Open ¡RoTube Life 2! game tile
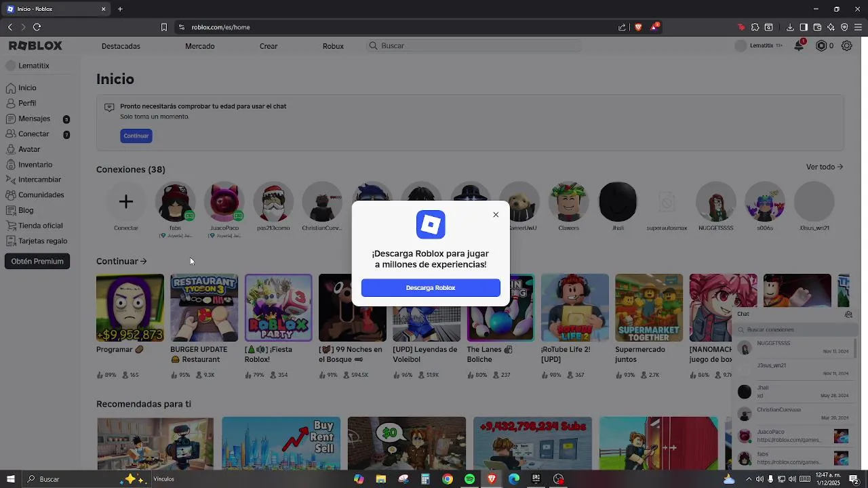868x488 pixels. tap(575, 308)
